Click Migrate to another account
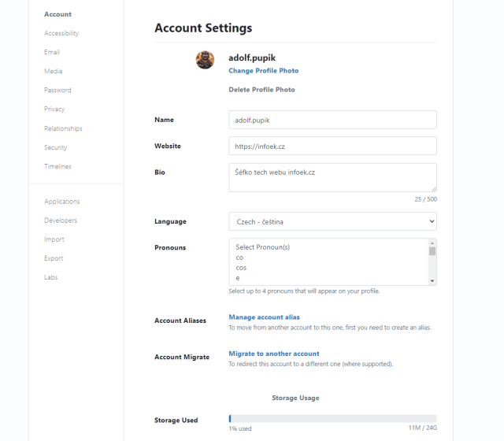 tap(274, 354)
